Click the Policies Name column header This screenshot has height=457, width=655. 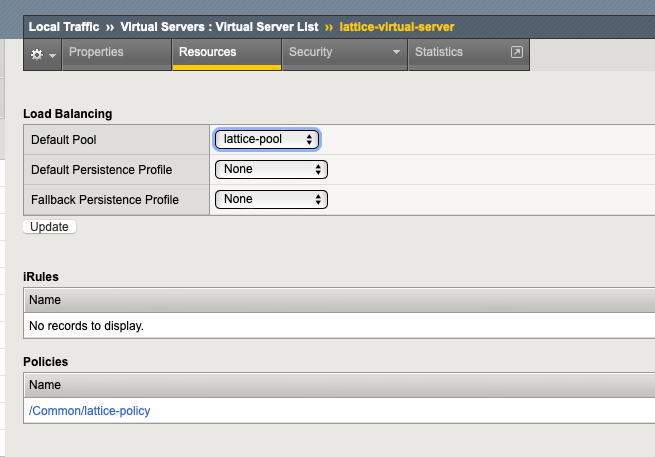44,385
